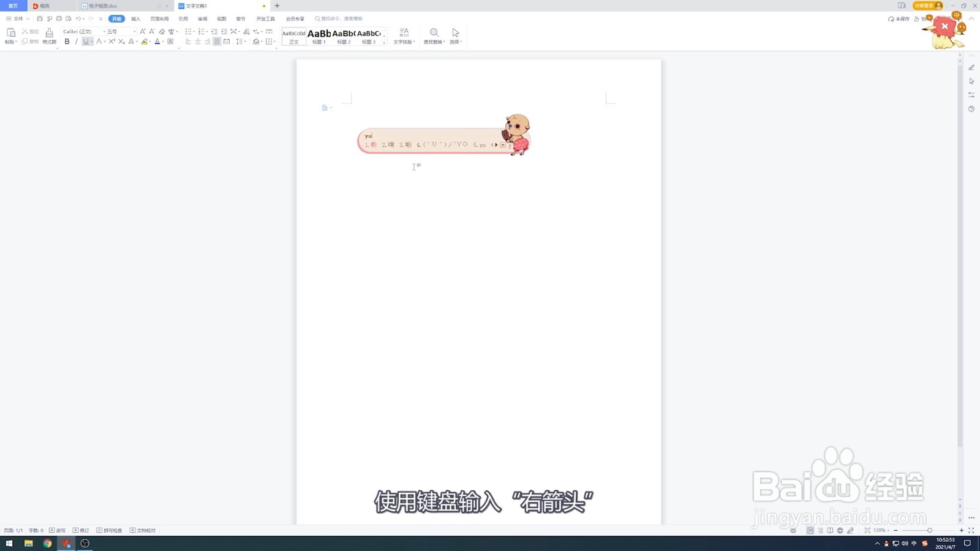The image size is (980, 551).
Task: Toggle justify alignment
Action: click(x=217, y=42)
